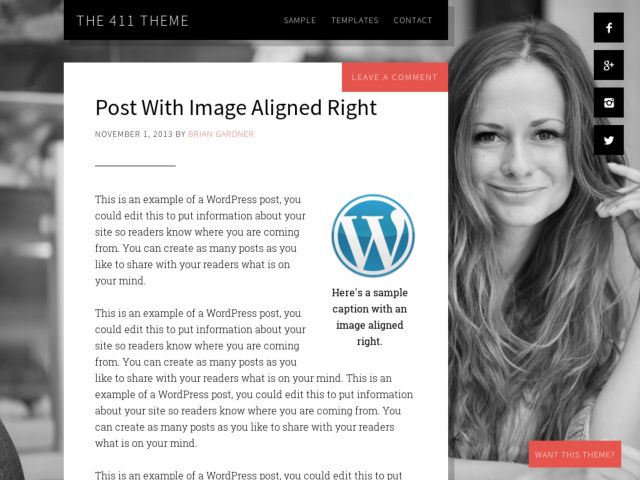This screenshot has height=480, width=640.
Task: Click the Leave a Comment button
Action: point(395,77)
